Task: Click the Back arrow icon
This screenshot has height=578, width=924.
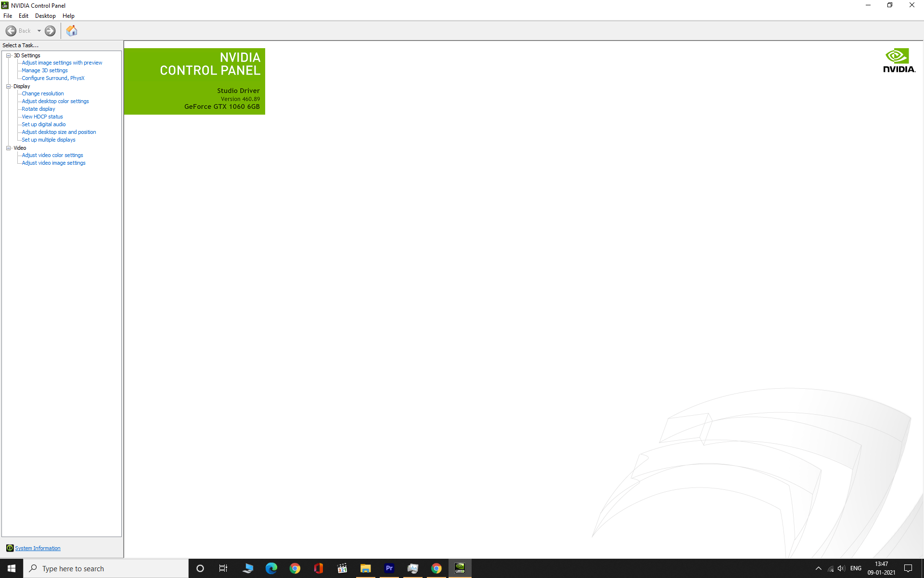Action: pos(11,31)
